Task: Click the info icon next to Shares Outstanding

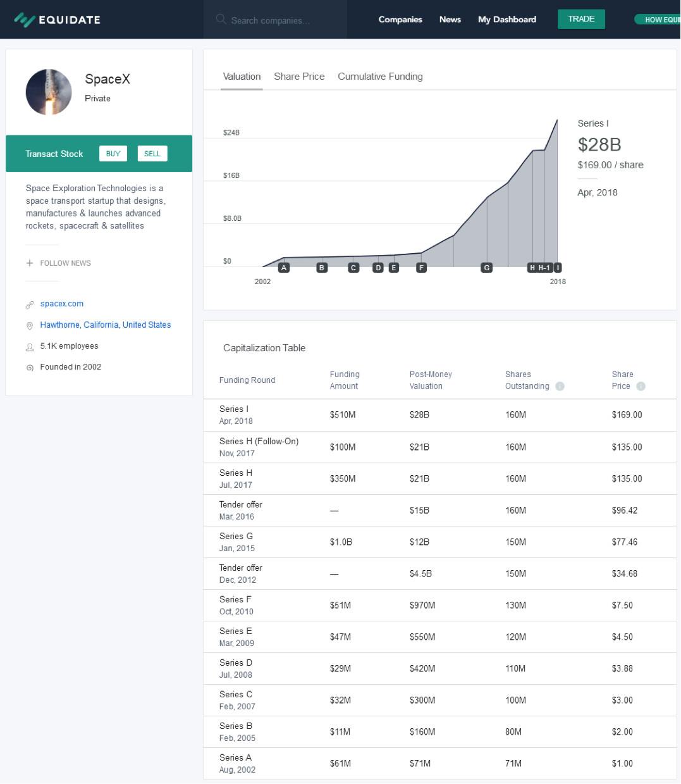Action: click(x=560, y=387)
